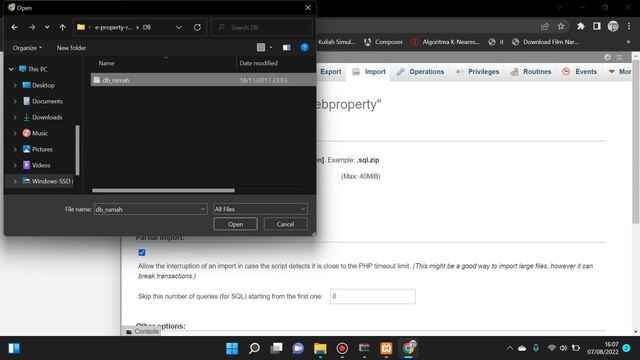Open the Composer bookmark
Screen dimensions: 640x360
pyautogui.click(x=383, y=42)
